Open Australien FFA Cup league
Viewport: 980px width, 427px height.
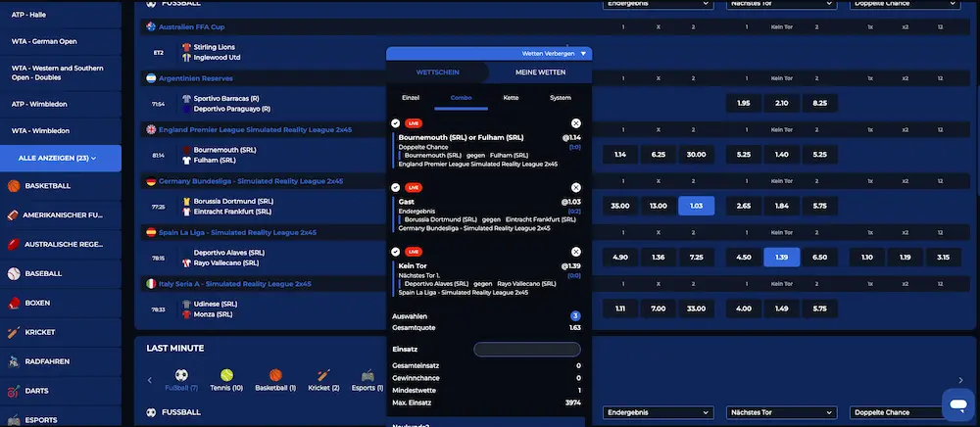191,26
